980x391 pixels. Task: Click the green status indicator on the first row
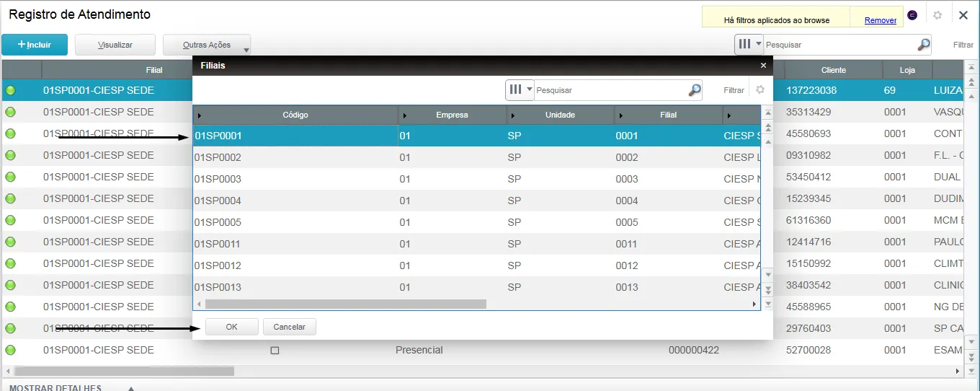coord(11,91)
